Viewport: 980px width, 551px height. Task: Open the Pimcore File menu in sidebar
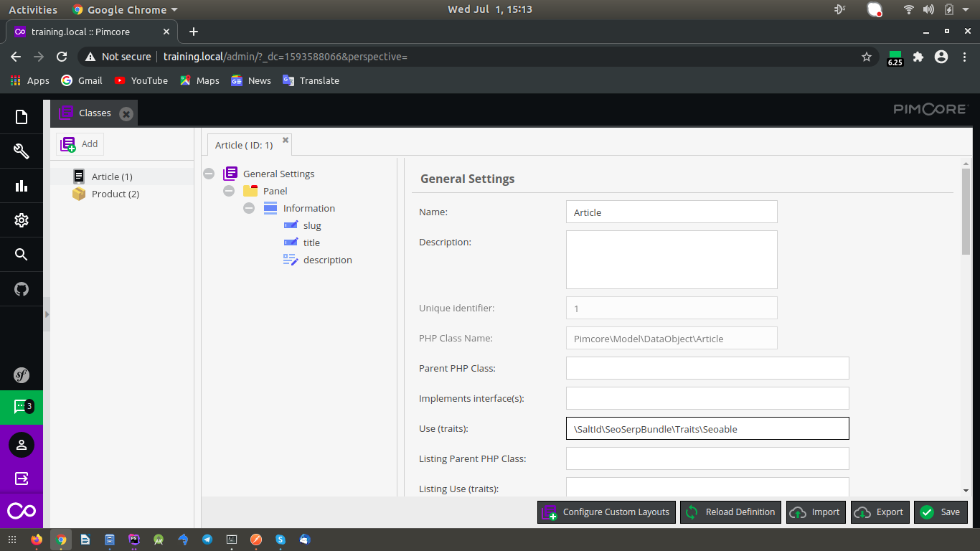tap(22, 117)
